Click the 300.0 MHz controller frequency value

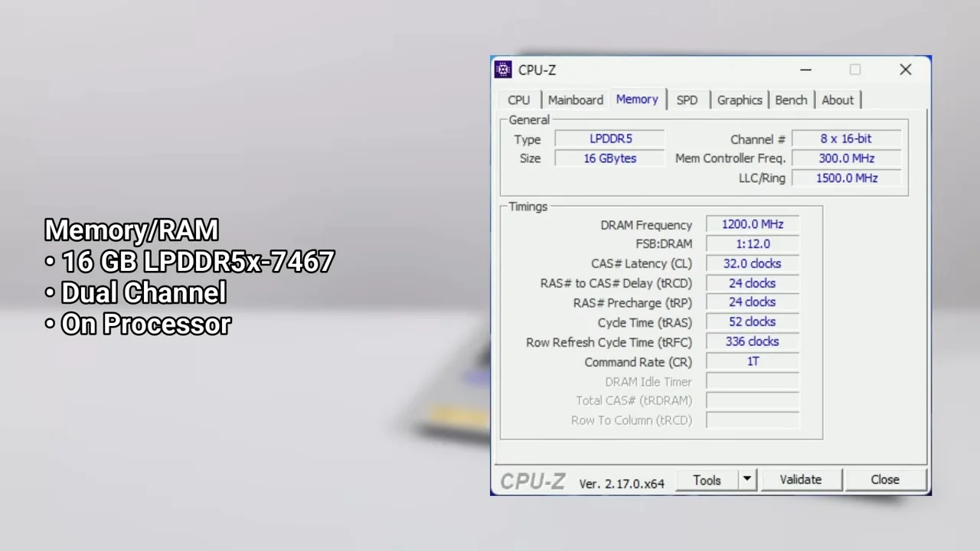pos(846,158)
